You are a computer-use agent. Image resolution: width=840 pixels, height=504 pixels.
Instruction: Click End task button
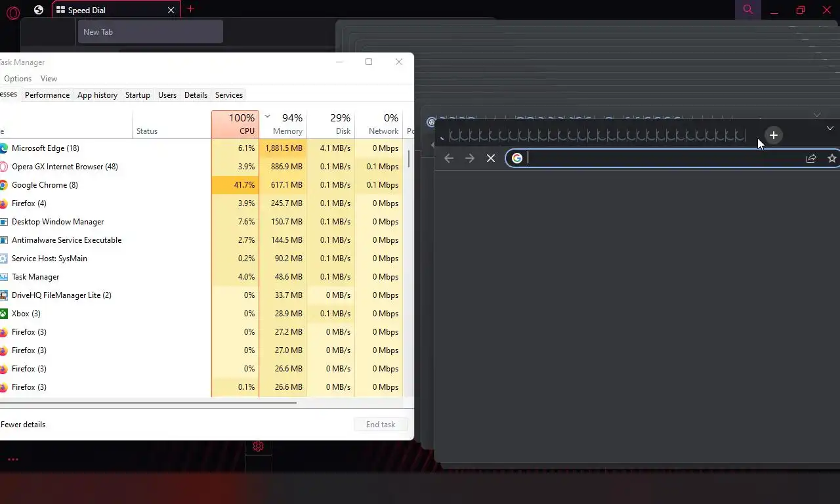[x=381, y=425]
